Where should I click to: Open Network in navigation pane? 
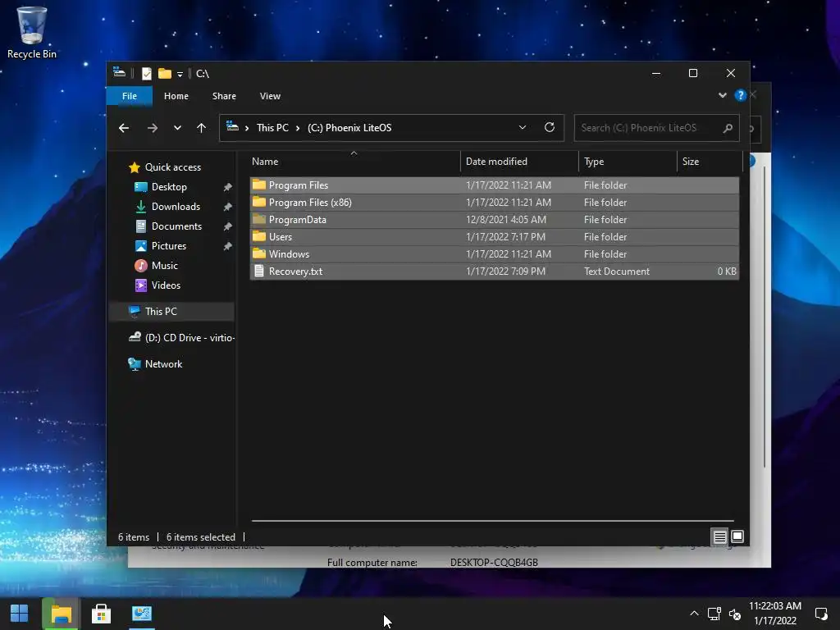click(163, 363)
